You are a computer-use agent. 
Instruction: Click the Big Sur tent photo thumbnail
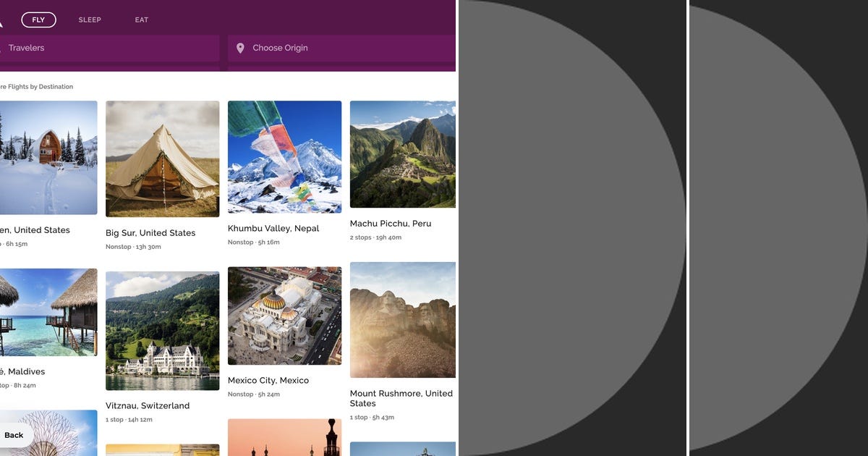click(162, 158)
